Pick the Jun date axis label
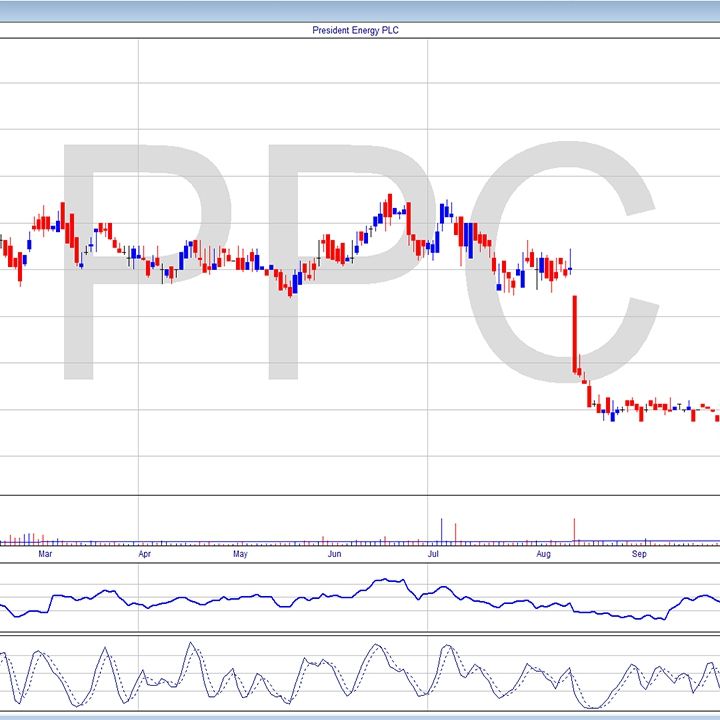 (334, 553)
